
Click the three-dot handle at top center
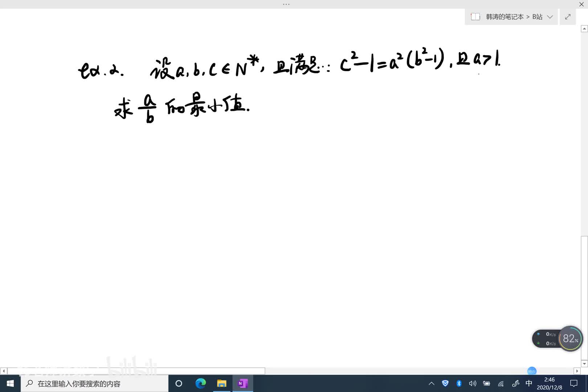[286, 4]
